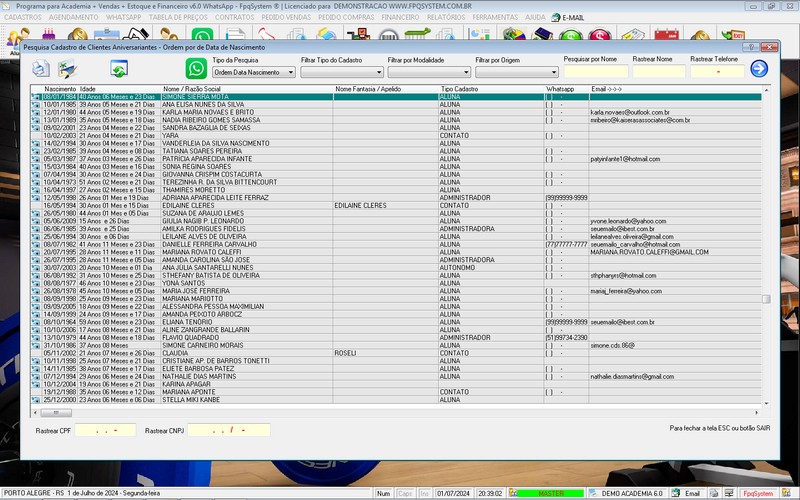
Task: Click the FpqSystem button in status bar
Action: pos(758,494)
